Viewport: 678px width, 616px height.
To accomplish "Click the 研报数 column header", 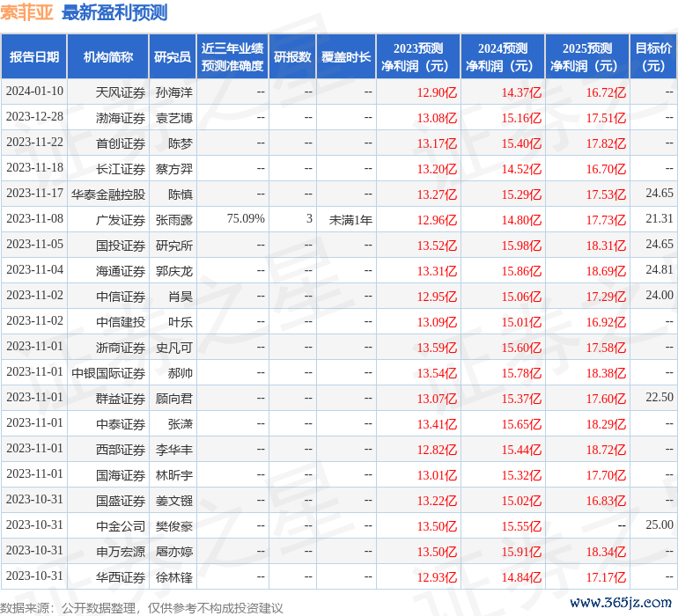I will [x=292, y=56].
